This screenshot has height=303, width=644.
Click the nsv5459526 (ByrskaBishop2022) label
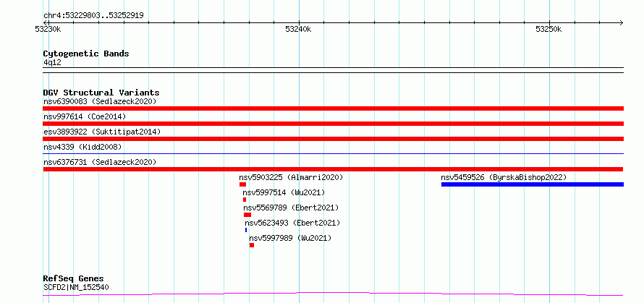504,177
